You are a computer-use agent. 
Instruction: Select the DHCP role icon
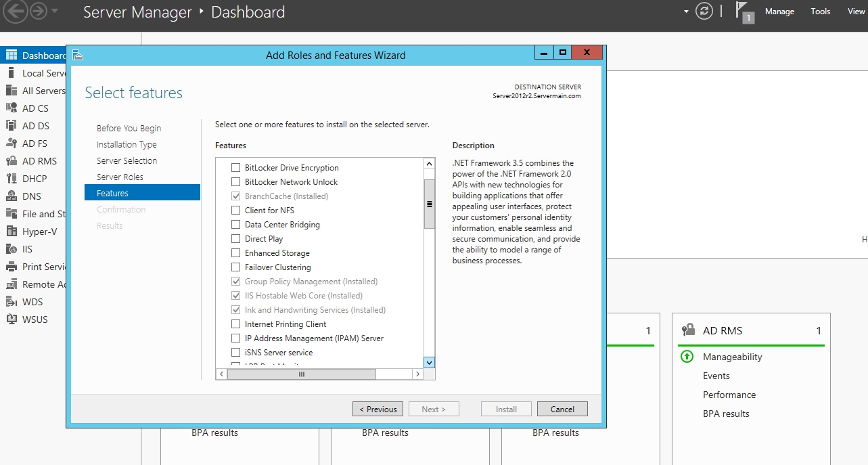[x=12, y=179]
